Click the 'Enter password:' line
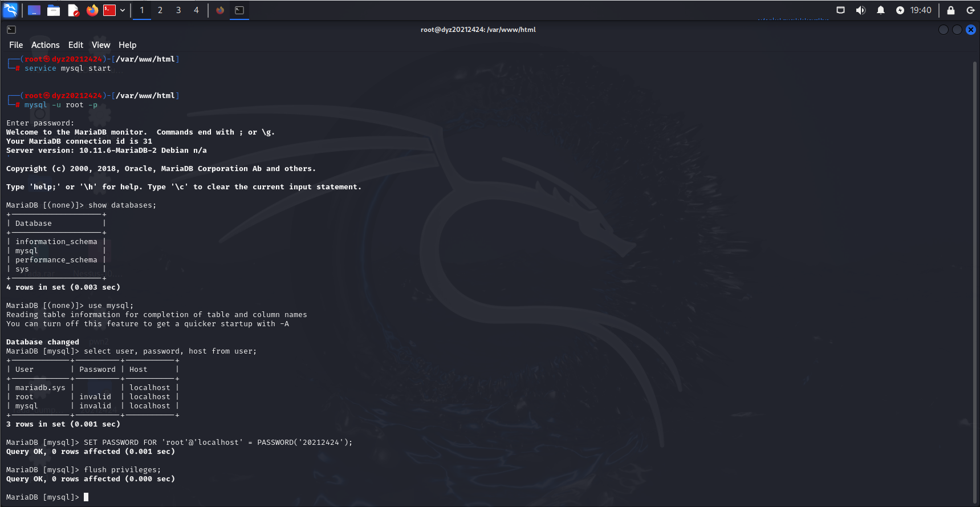The image size is (980, 507). coord(40,123)
